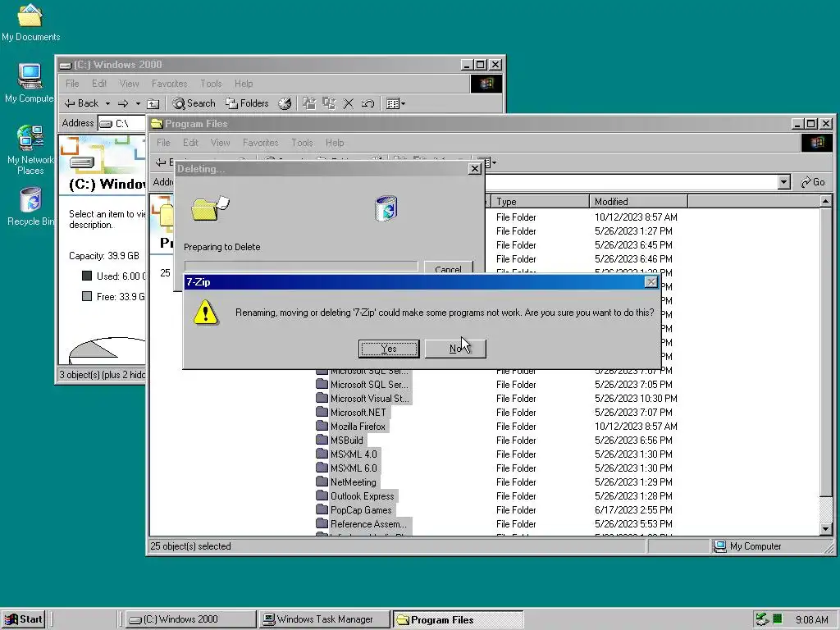Select the MSXML 6.0 folder
The width and height of the screenshot is (840, 630).
[x=347, y=468]
